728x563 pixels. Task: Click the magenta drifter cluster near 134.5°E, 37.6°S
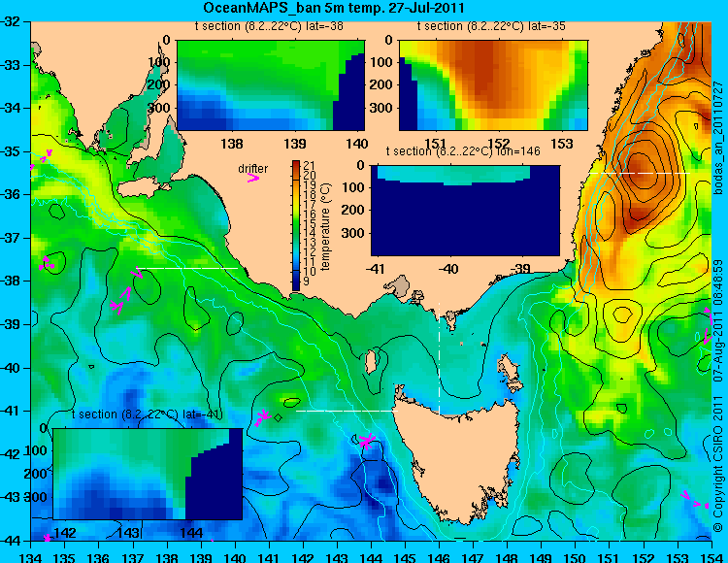click(47, 263)
